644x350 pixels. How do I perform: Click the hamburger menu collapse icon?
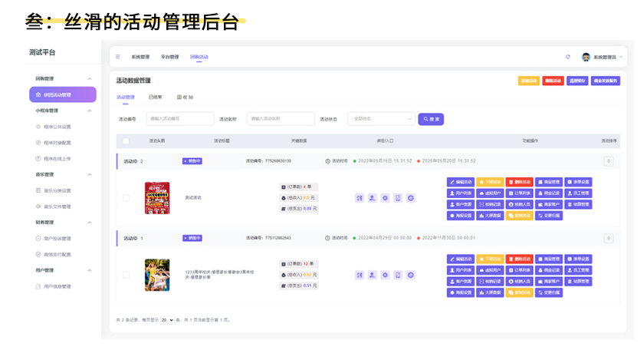pos(117,57)
